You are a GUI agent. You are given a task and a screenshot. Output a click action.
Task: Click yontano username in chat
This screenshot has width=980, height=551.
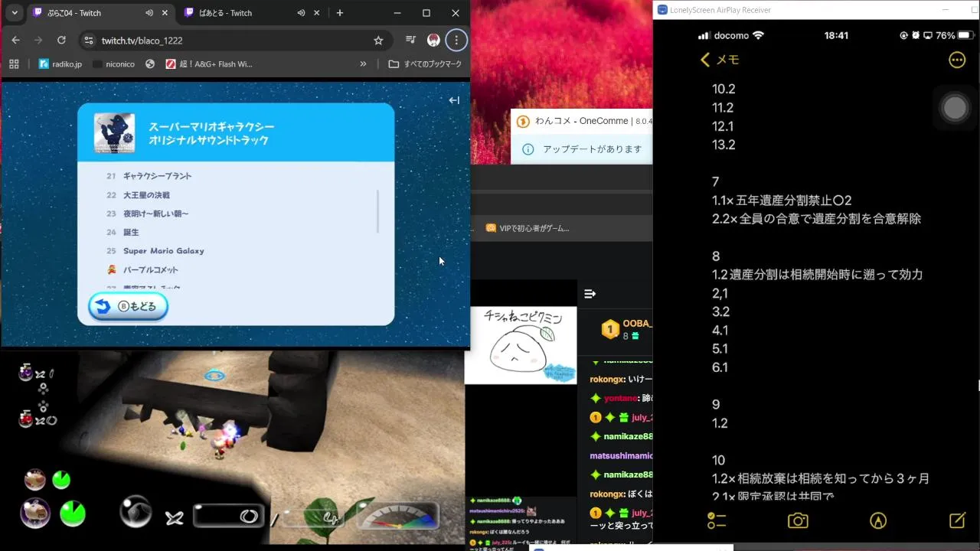(x=621, y=398)
